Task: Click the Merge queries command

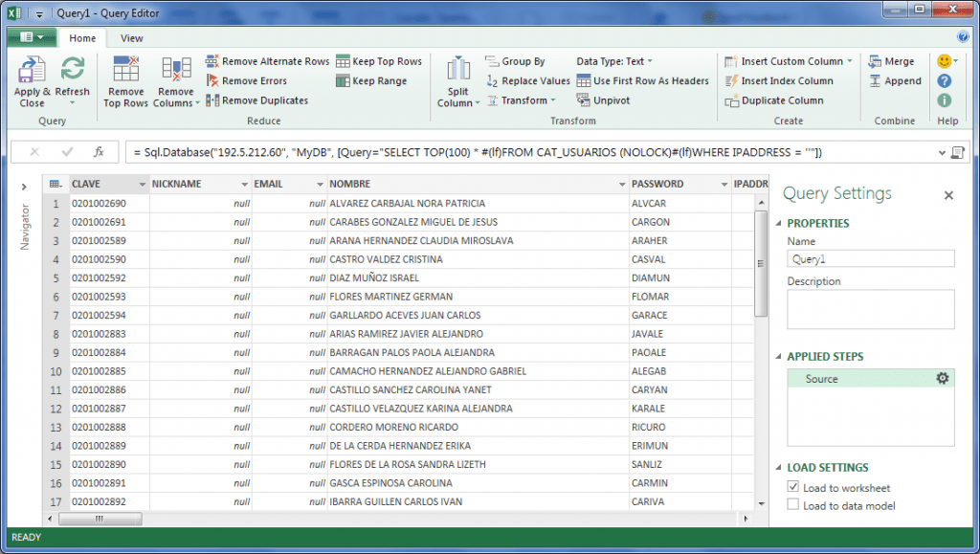Action: pyautogui.click(x=891, y=61)
